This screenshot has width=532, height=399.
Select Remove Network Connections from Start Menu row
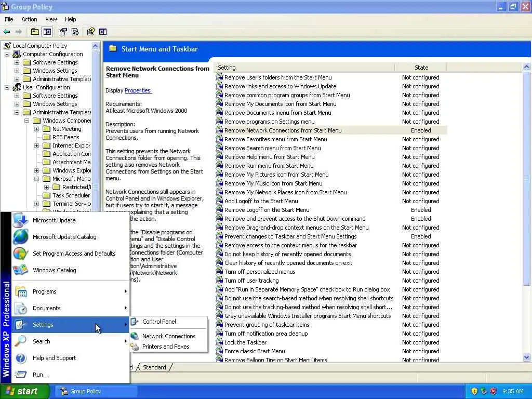(331, 130)
